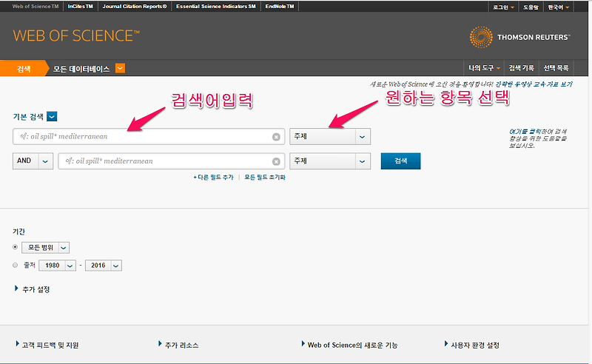Click the blue 검색 search button
This screenshot has height=364, width=592.
400,161
